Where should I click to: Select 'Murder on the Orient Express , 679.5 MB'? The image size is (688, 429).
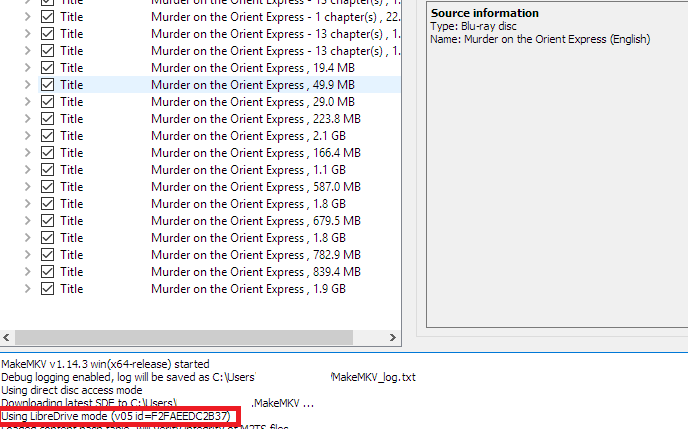256,221
